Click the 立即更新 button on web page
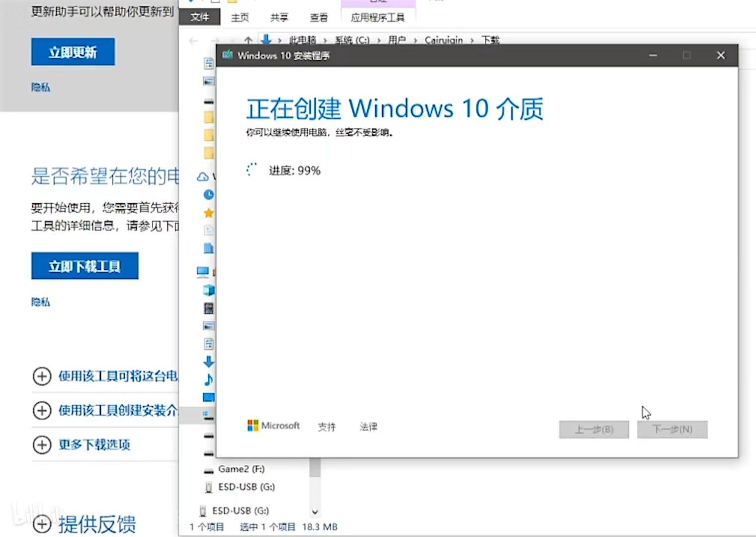 [73, 52]
